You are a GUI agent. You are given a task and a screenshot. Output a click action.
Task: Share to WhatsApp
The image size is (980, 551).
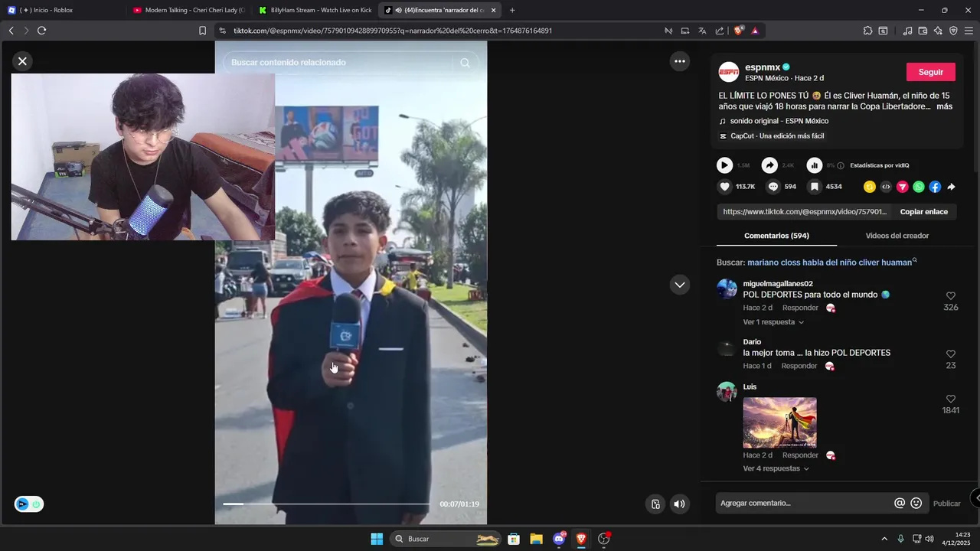[x=919, y=187]
